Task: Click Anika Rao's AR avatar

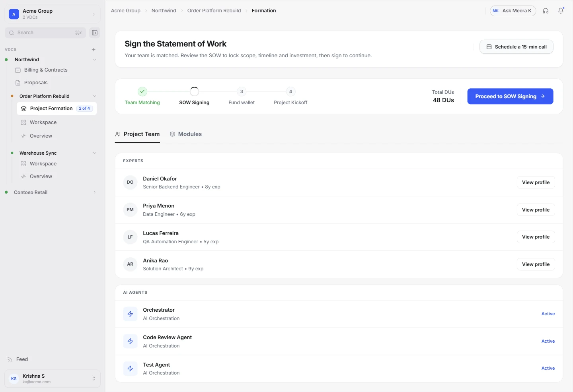Action: point(130,264)
